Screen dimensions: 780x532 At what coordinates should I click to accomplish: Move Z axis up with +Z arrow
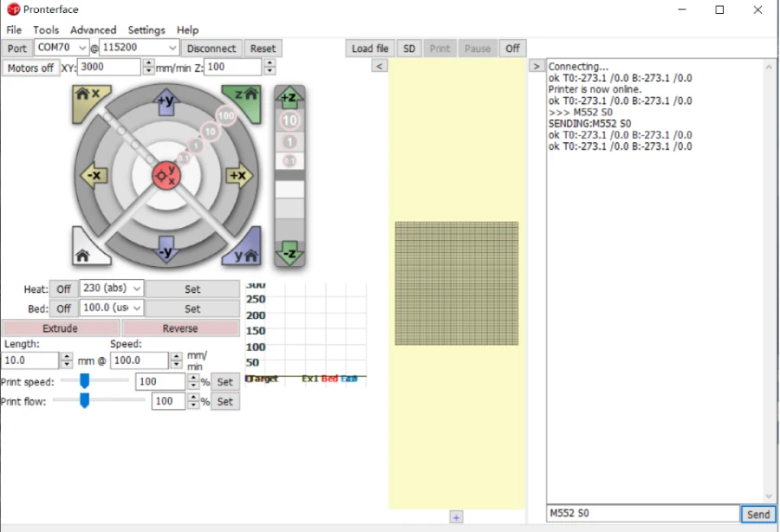[289, 98]
